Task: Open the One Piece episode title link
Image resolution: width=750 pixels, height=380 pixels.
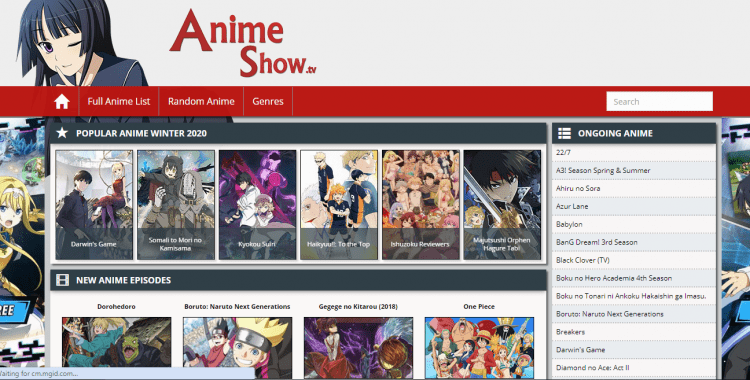Action: click(479, 306)
